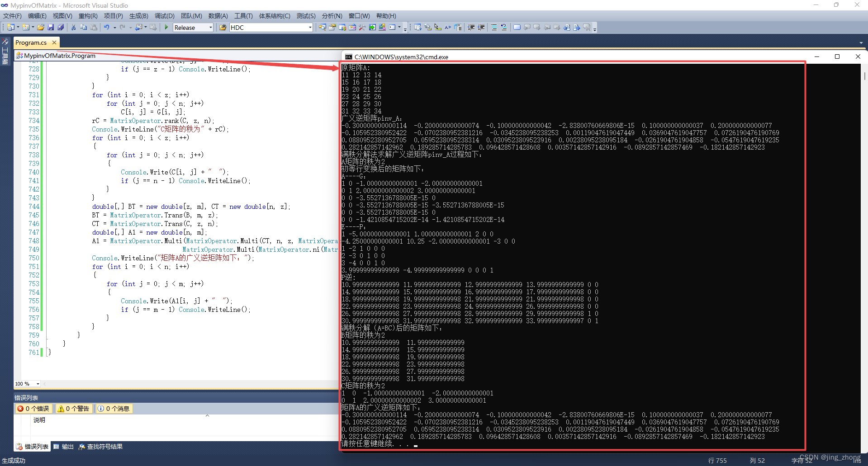Open the 编辑(E) menu
The width and height of the screenshot is (868, 466).
click(x=37, y=16)
